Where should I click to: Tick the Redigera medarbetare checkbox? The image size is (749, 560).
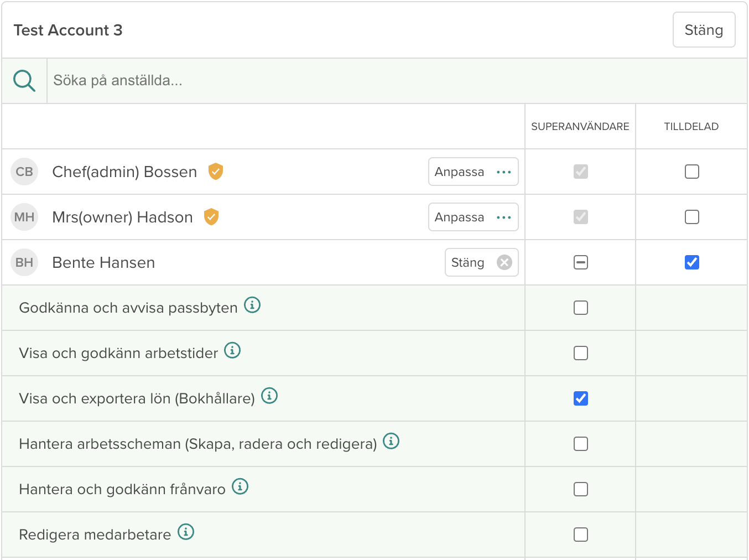[580, 535]
